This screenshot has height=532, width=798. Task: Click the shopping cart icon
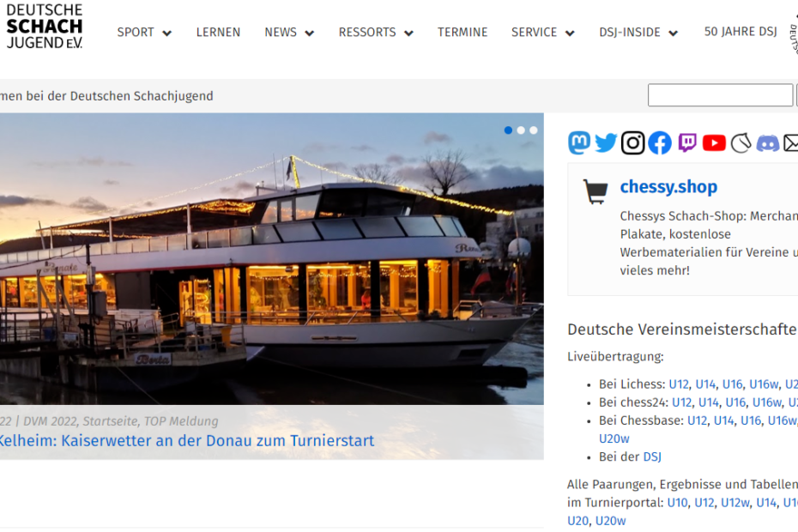click(595, 190)
